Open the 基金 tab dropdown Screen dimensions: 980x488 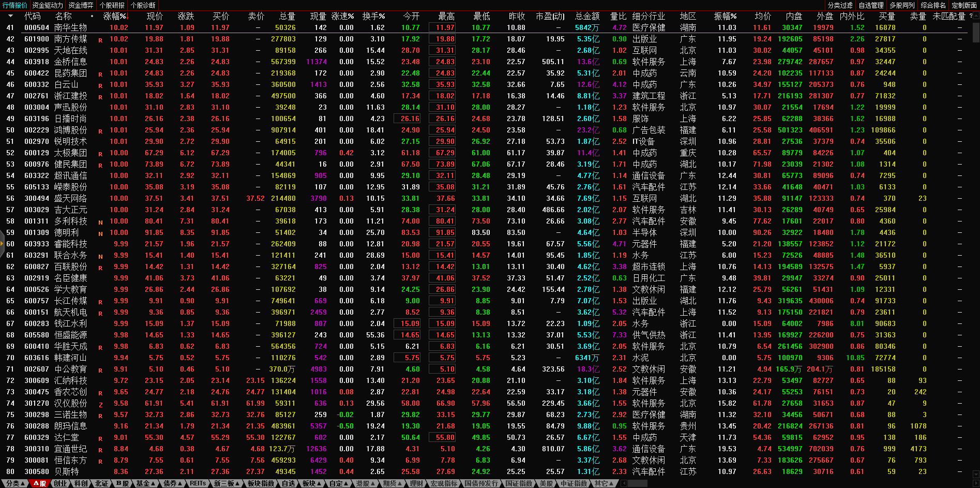145,483
